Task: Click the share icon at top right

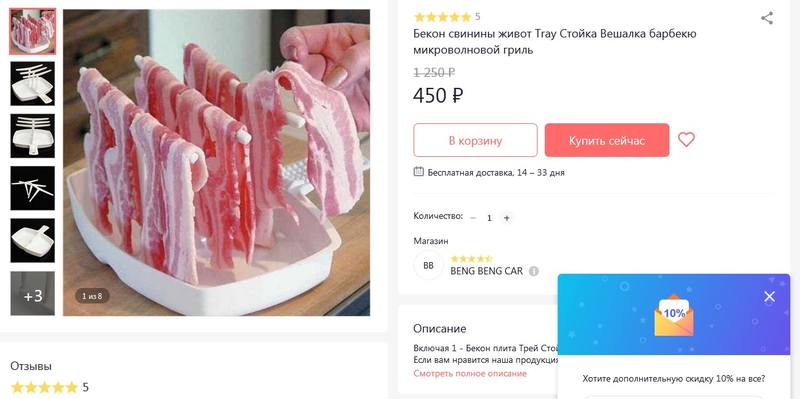Action: (767, 18)
